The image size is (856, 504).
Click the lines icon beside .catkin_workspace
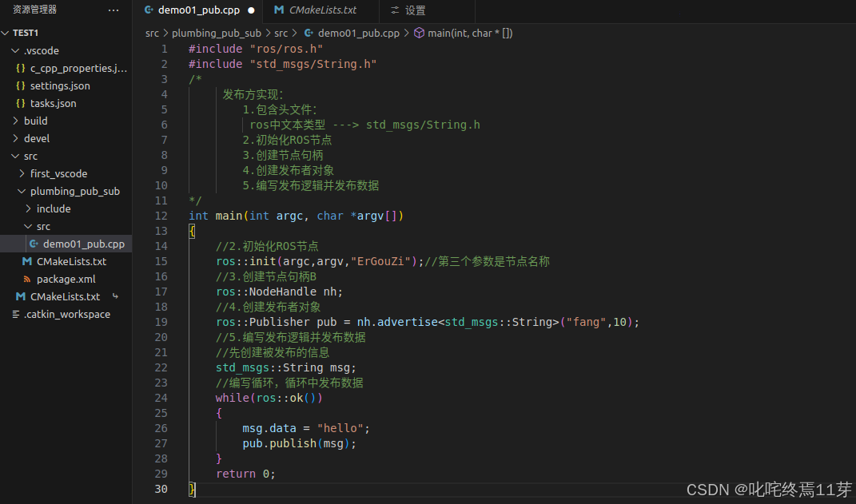(x=16, y=314)
